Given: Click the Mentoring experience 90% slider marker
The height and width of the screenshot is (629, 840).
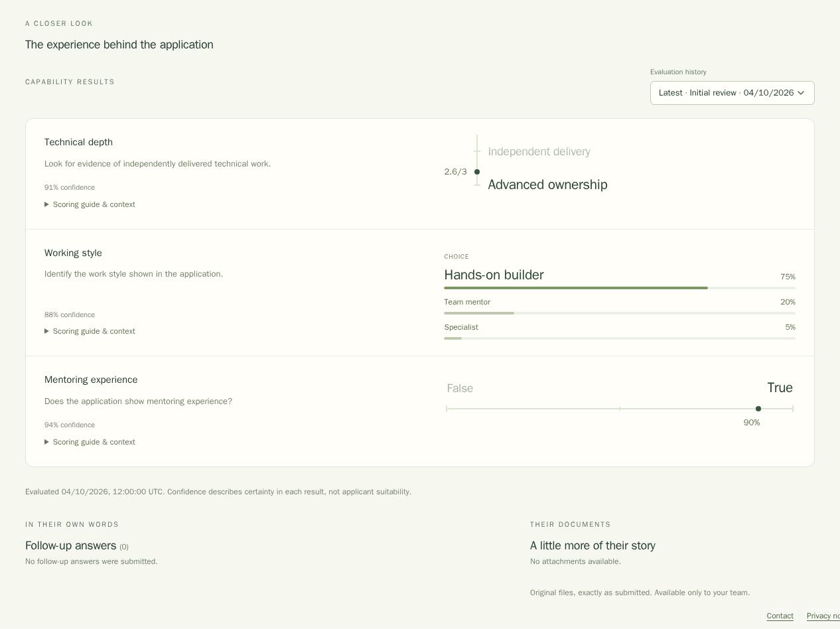Looking at the screenshot, I should (x=758, y=409).
